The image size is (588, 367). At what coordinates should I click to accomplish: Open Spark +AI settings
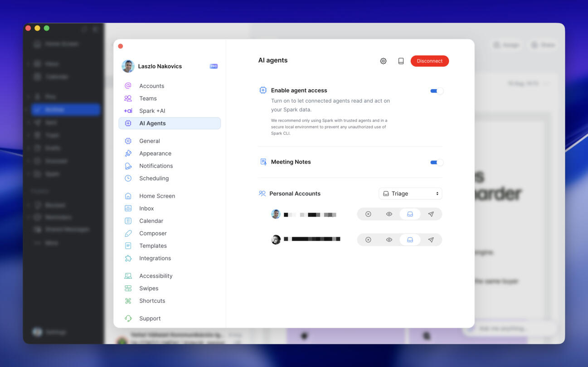pos(170,111)
